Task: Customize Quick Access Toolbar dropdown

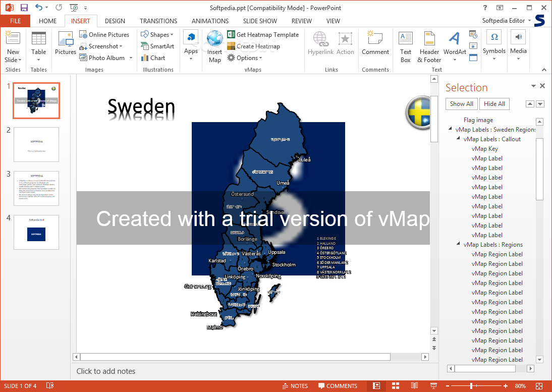Action: pyautogui.click(x=86, y=8)
